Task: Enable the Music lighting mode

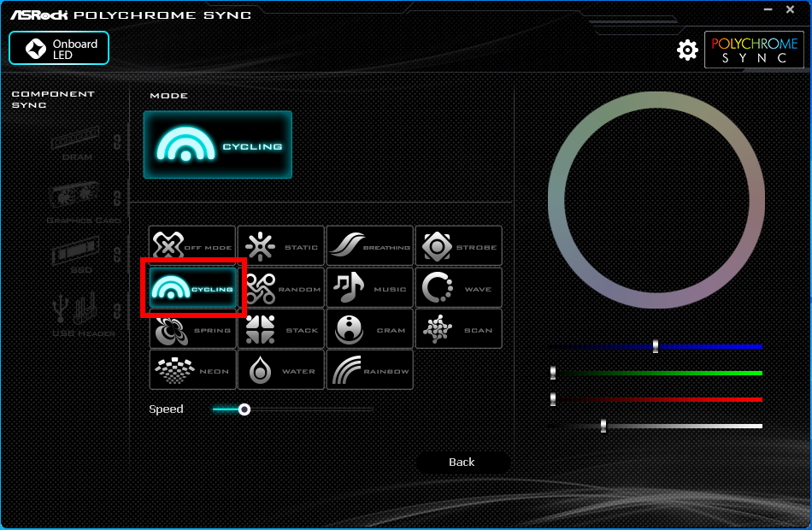Action: click(x=370, y=287)
